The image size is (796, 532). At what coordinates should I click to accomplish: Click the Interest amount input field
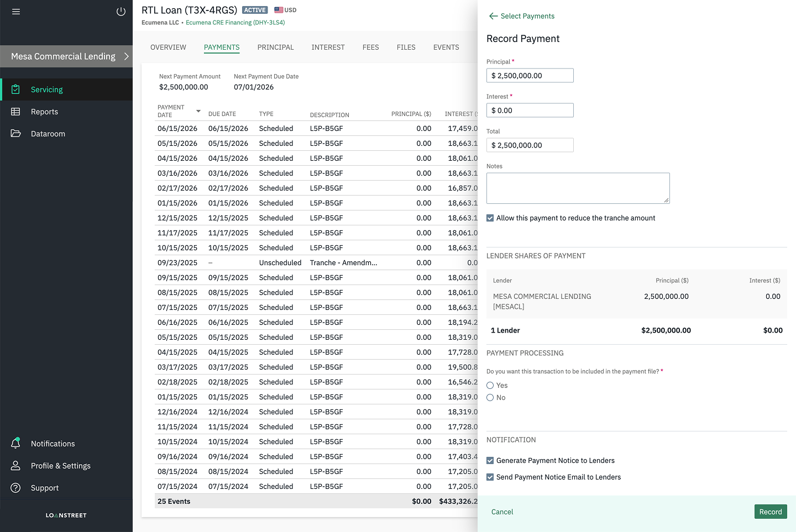point(530,110)
